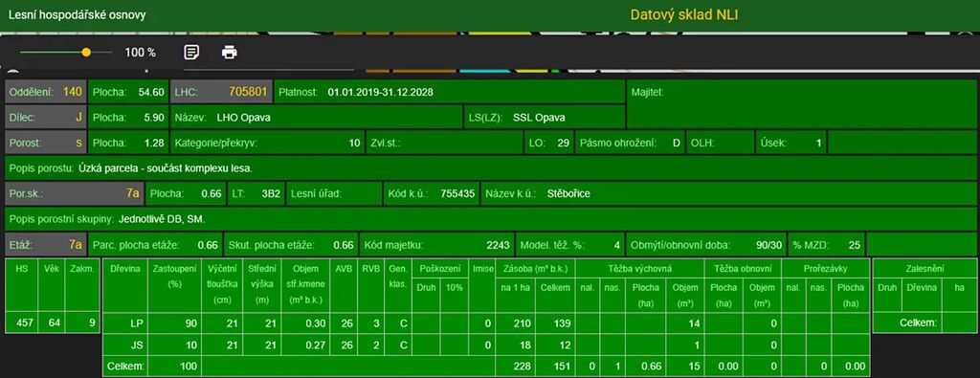Click the print icon in toolbar
This screenshot has height=378, width=980.
pos(230,53)
